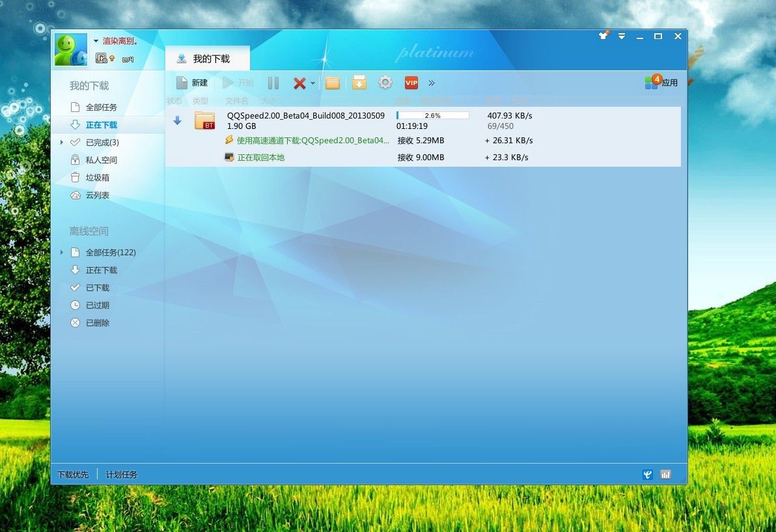Click the 69/450 peer count

[501, 126]
